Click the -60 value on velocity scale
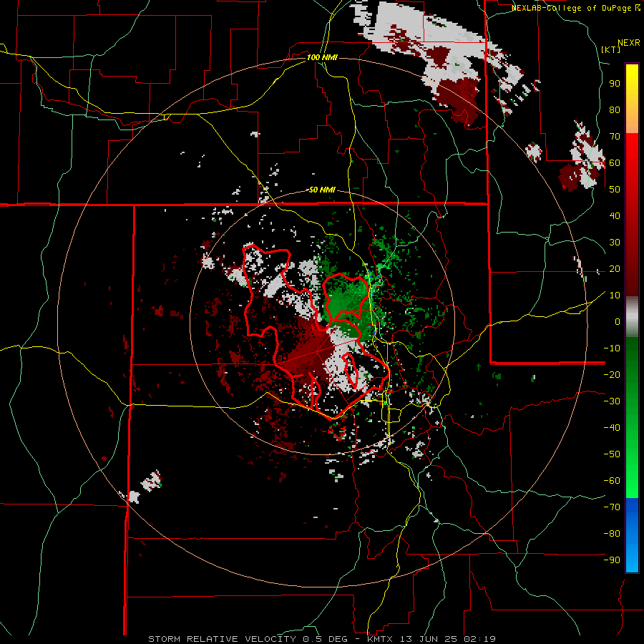Screen dimensions: 644x644 [612, 481]
